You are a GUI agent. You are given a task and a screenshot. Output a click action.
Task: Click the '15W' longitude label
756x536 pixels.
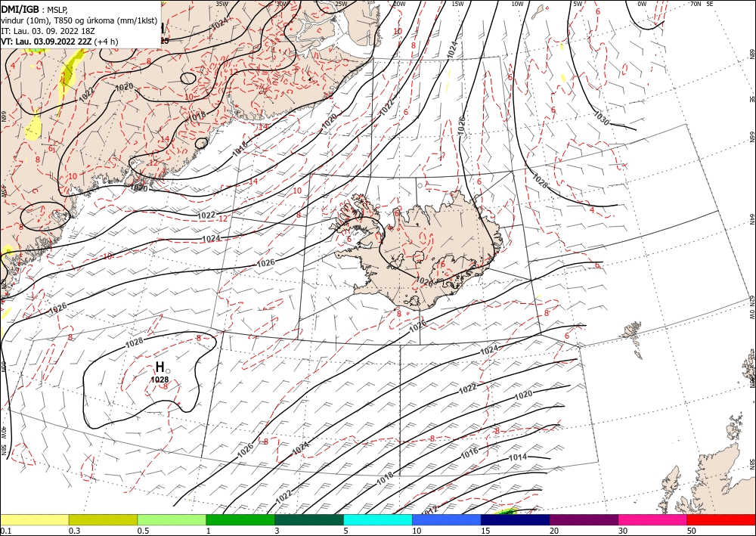click(457, 4)
